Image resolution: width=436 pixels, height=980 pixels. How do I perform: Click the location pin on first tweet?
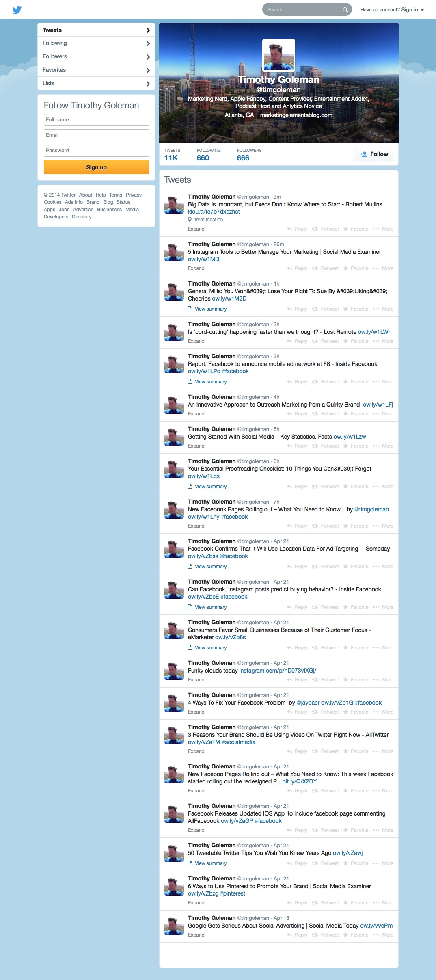point(190,220)
